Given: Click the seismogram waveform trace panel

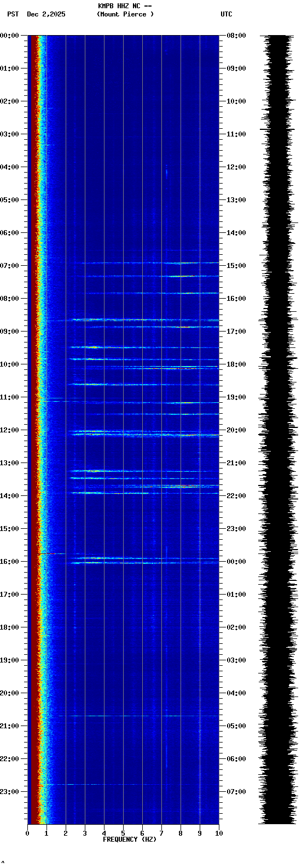Looking at the screenshot, I should pyautogui.click(x=278, y=430).
